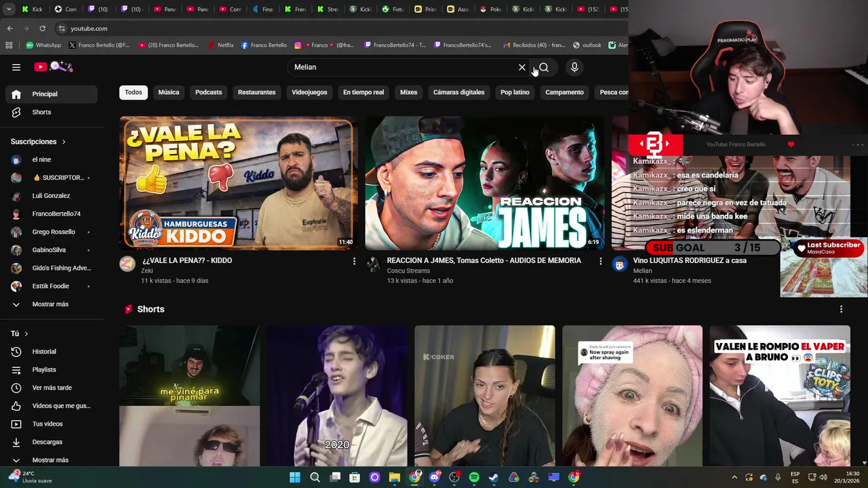Open Windows Start menu
This screenshot has width=868, height=488.
click(295, 478)
